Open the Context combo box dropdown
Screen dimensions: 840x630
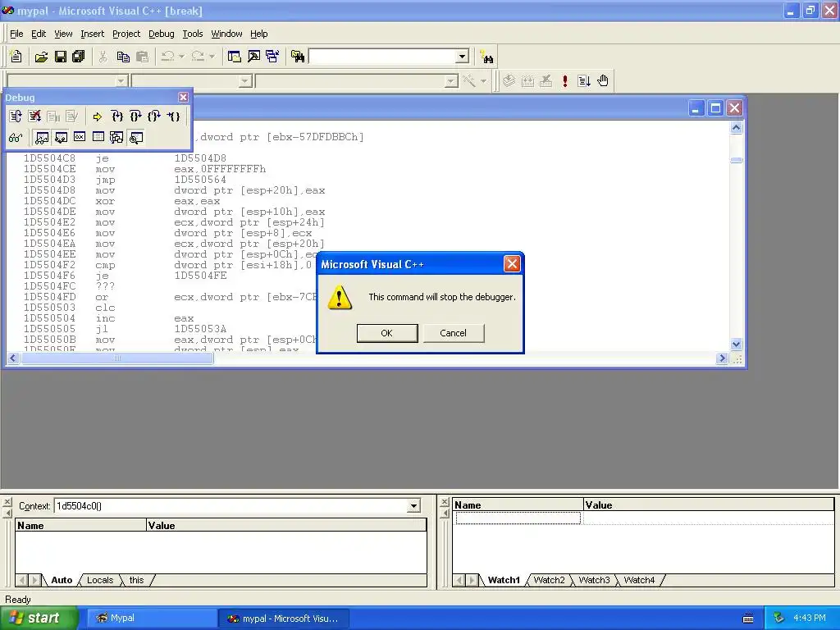click(x=413, y=505)
